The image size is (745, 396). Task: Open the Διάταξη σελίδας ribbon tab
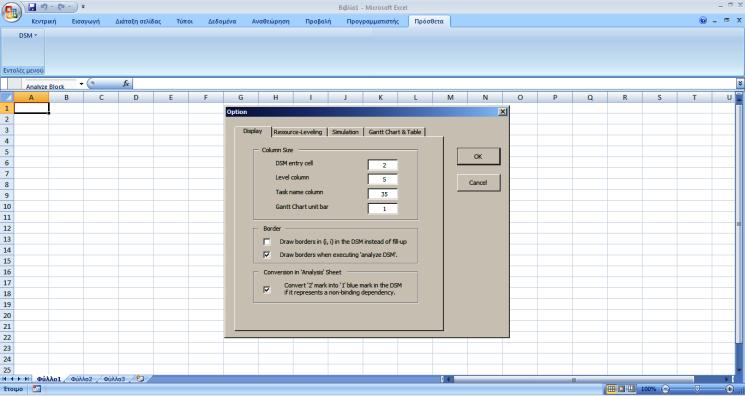pyautogui.click(x=138, y=21)
